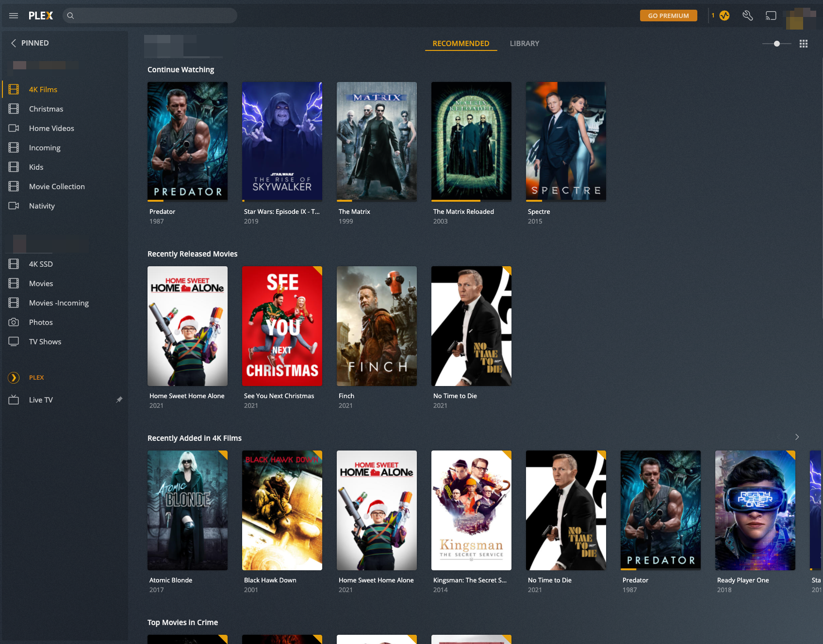Open Black Hawk Down poster
823x644 pixels.
(282, 510)
